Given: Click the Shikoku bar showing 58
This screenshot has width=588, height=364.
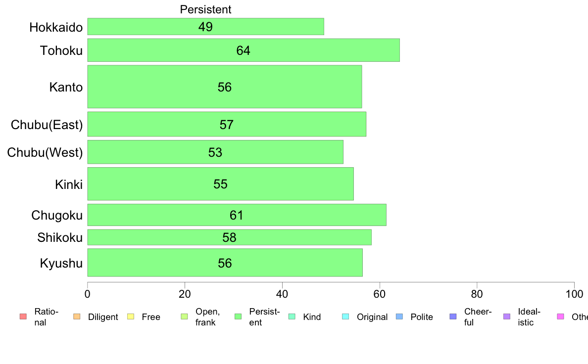Looking at the screenshot, I should coord(230,237).
